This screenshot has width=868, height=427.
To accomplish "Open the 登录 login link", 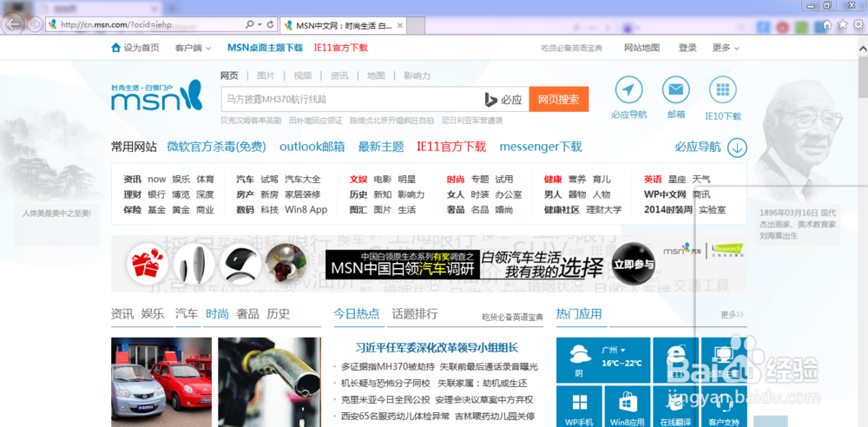I will tap(687, 49).
